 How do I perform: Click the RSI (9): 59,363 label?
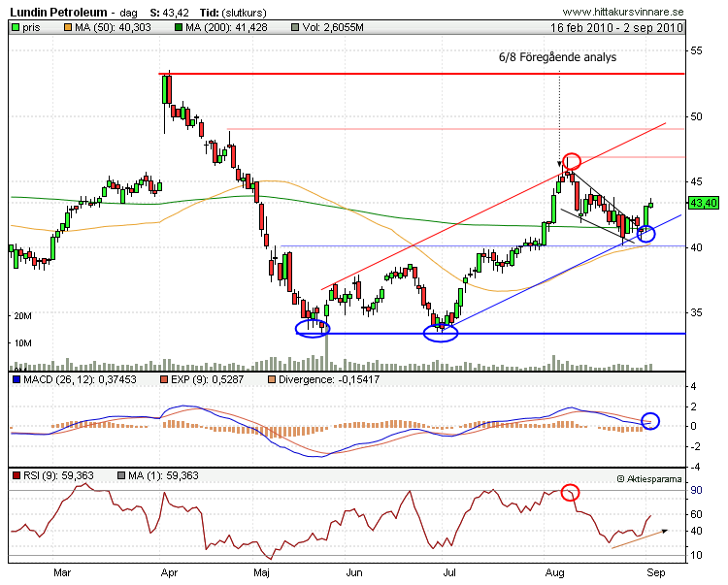click(58, 475)
